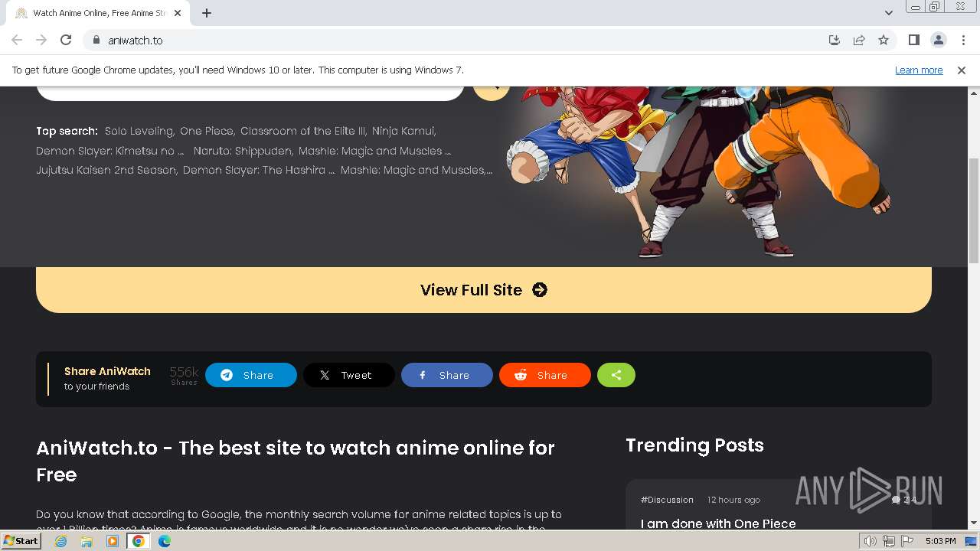
Task: Click the anime search input field
Action: click(x=250, y=93)
